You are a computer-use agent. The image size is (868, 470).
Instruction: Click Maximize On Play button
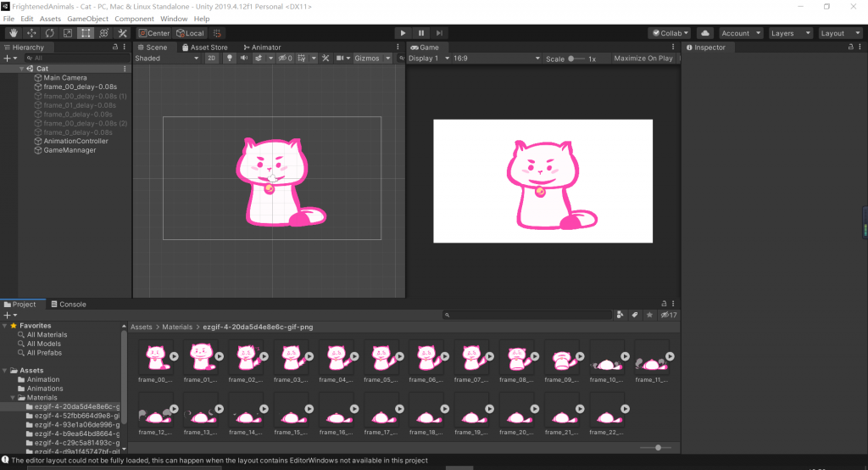643,59
